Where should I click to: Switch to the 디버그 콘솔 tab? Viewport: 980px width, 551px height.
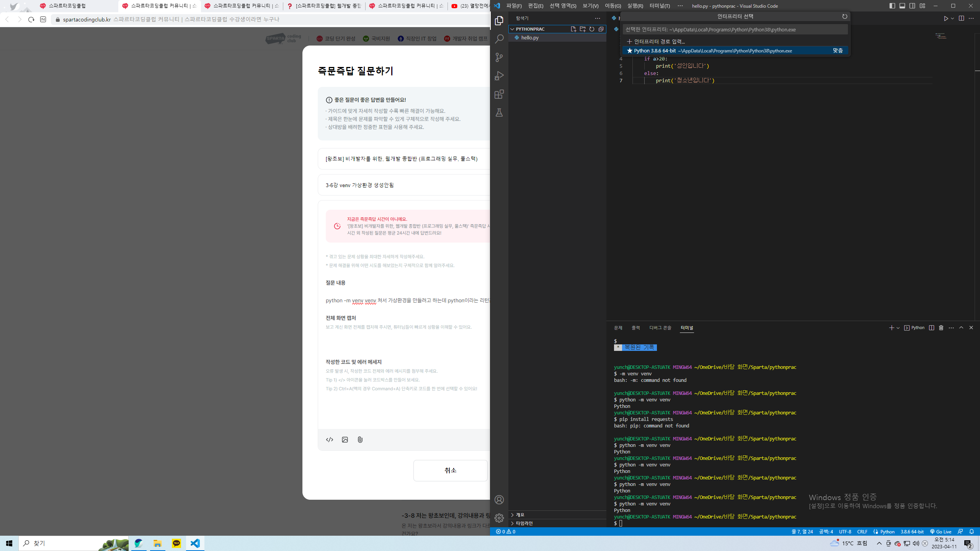(660, 328)
